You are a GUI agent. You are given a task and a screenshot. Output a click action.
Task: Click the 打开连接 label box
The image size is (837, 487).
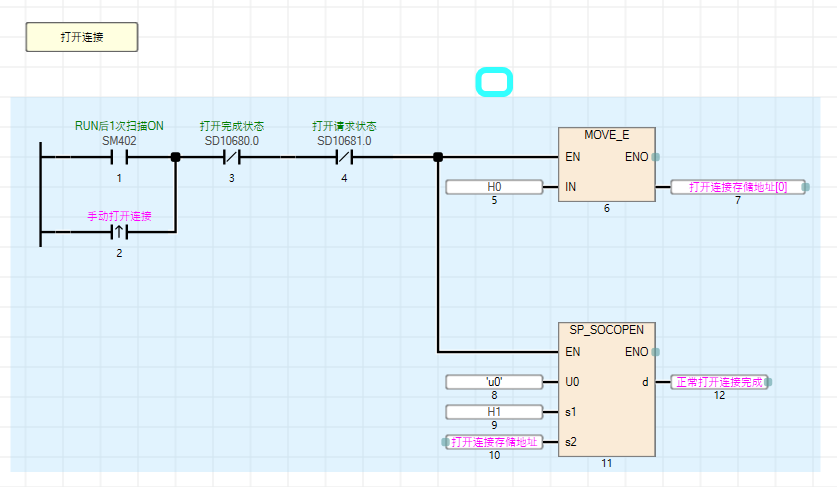click(81, 37)
